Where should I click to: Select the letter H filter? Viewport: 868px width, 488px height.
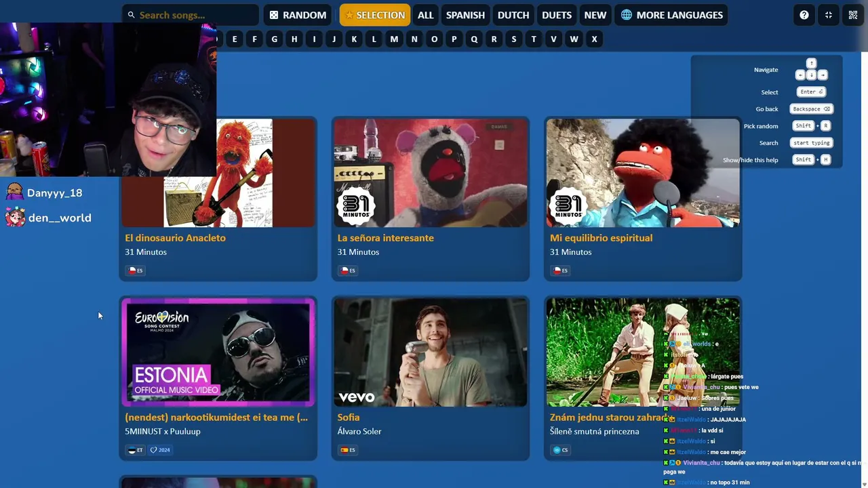tap(294, 39)
